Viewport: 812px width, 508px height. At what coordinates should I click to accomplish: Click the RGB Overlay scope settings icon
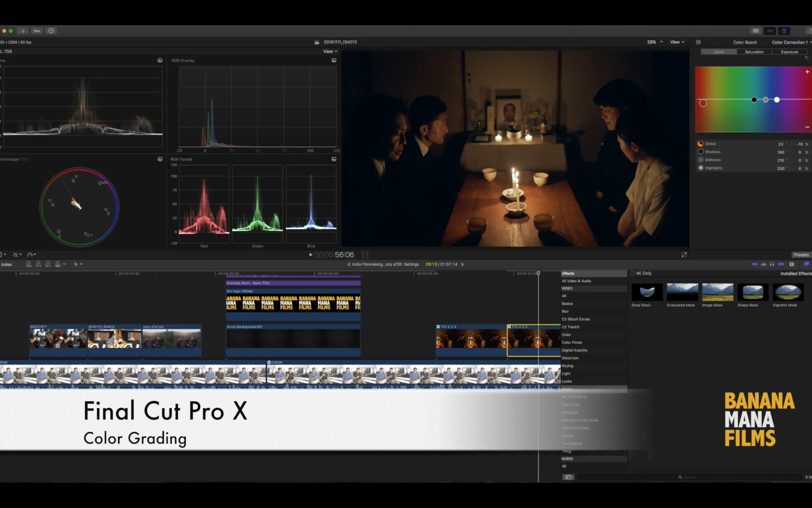point(334,60)
